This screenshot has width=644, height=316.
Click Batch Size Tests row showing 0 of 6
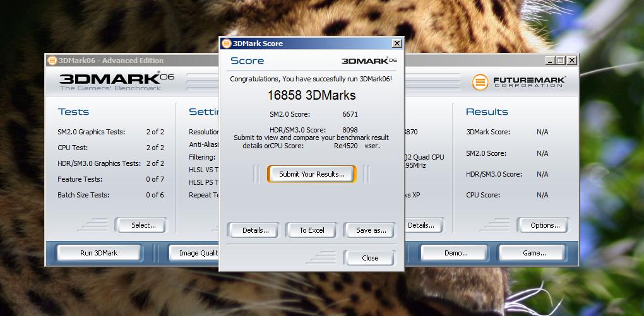coord(111,195)
